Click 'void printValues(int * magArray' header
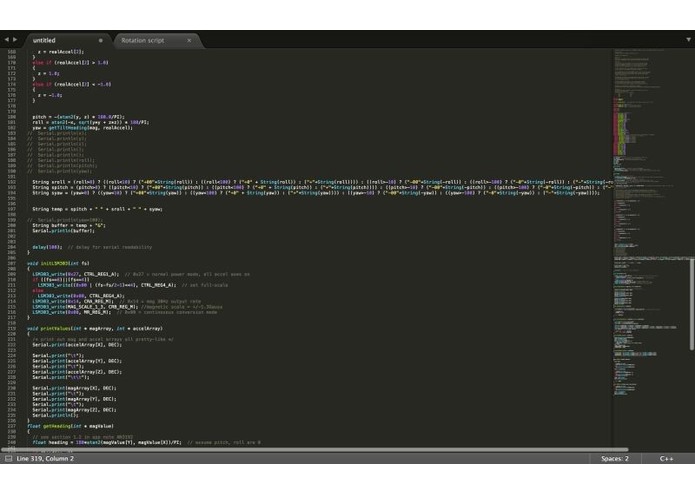This screenshot has width=695, height=494. (95, 329)
